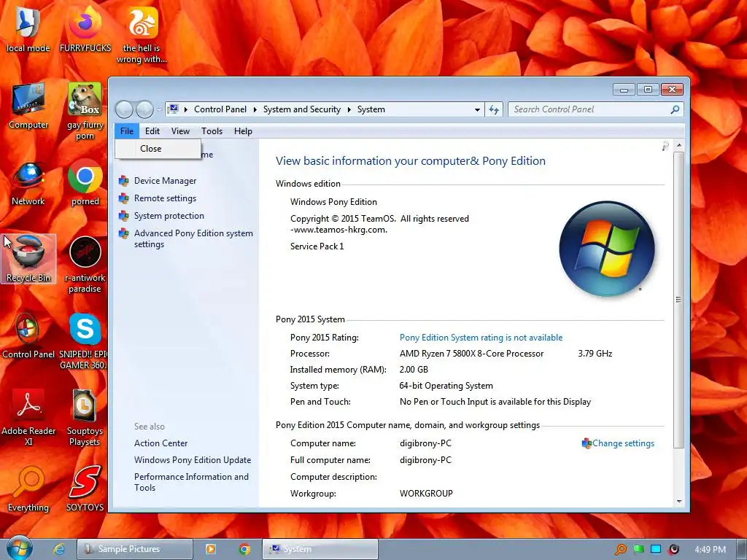Click the scrollbar up arrow in System window
747x560 pixels.
(x=679, y=145)
